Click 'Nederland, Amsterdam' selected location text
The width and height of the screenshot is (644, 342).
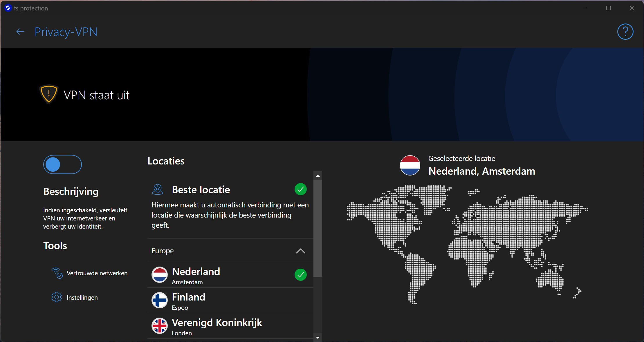[x=482, y=171]
